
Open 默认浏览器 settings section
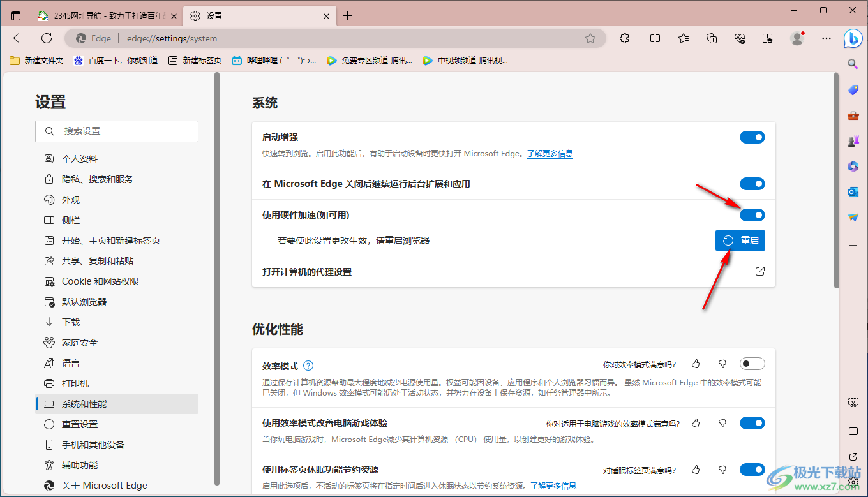coord(117,302)
